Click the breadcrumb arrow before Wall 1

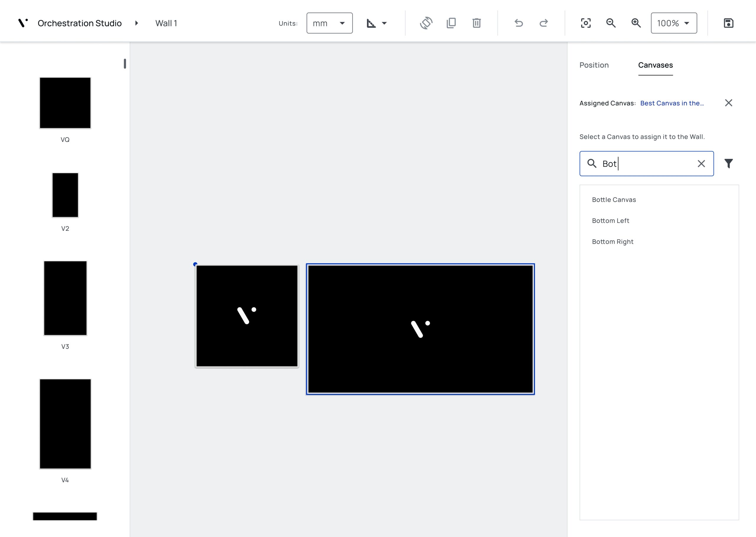(x=137, y=23)
